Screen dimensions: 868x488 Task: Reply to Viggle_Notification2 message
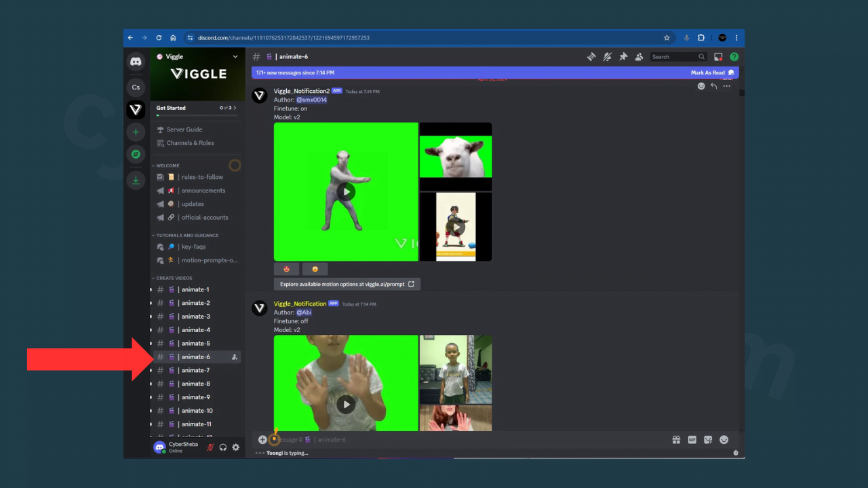(x=713, y=86)
